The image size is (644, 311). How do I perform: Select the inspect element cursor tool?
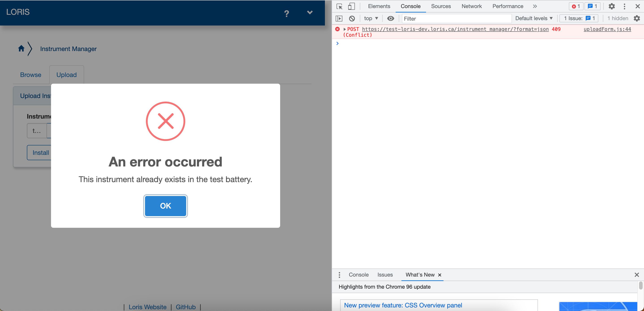point(339,6)
